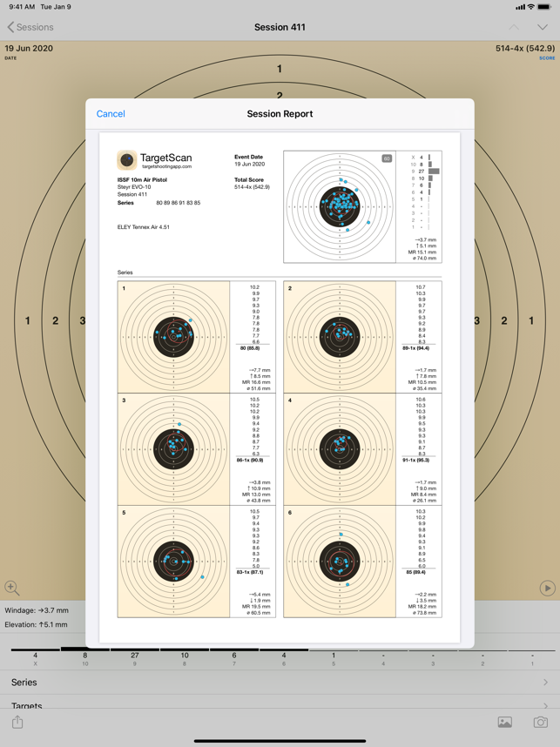Tap the 19 Jun 2020 date field
Viewport: 560px width, 747px height.
(x=29, y=48)
